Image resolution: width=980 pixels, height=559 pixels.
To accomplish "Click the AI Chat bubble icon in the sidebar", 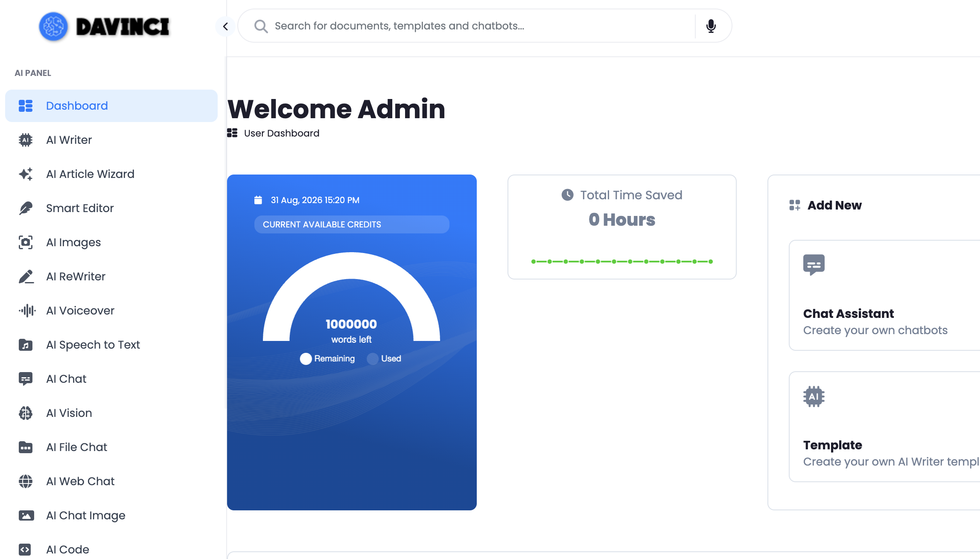I will [26, 379].
